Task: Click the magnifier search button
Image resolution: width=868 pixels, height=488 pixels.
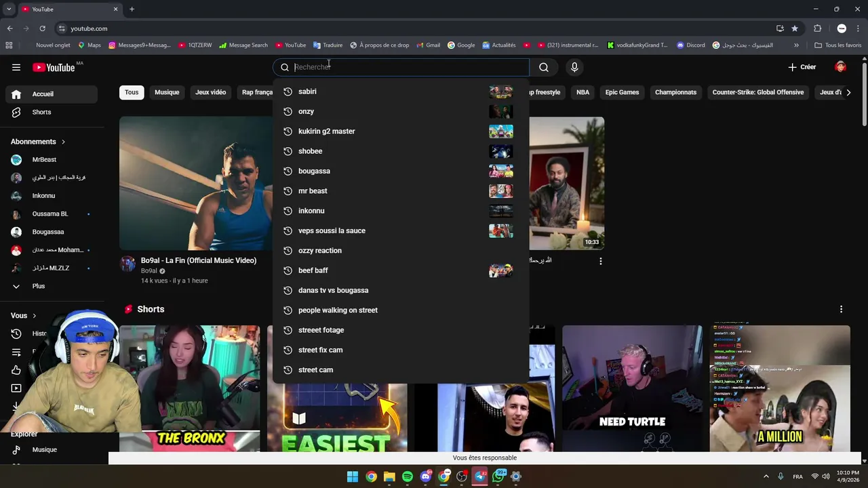Action: [x=544, y=67]
